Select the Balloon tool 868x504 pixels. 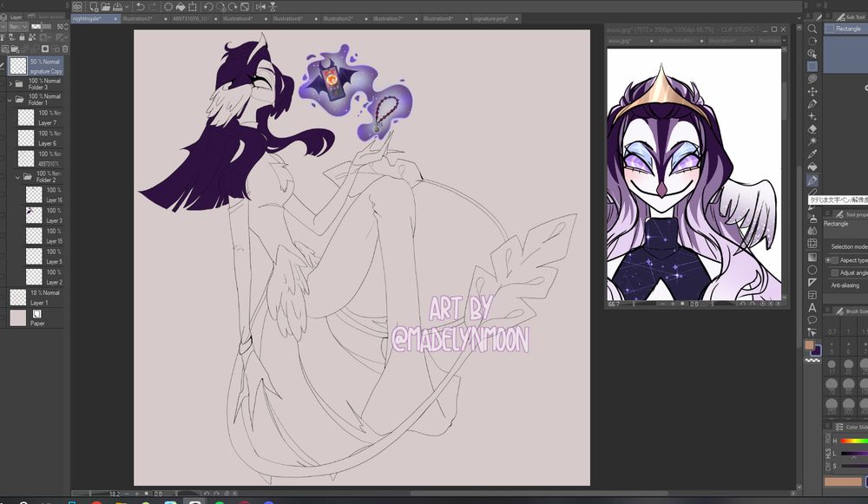(x=812, y=320)
